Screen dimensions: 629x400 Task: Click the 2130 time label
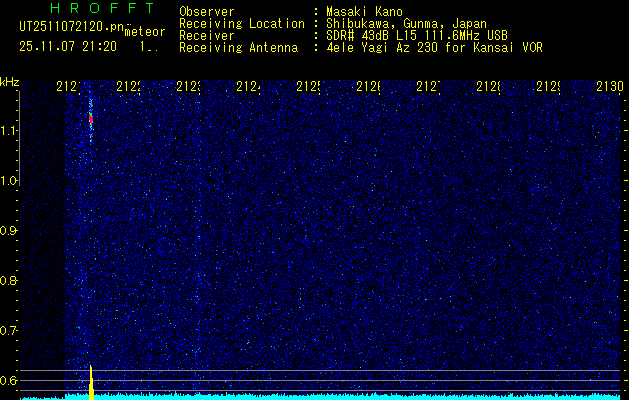click(x=610, y=87)
